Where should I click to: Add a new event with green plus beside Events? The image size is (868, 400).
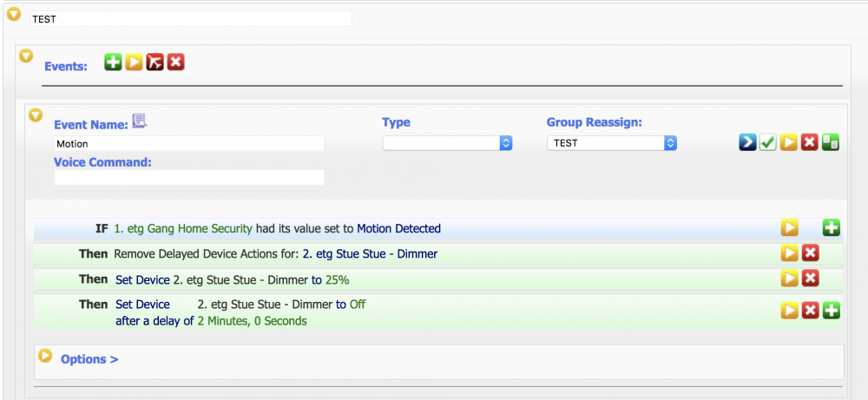113,62
